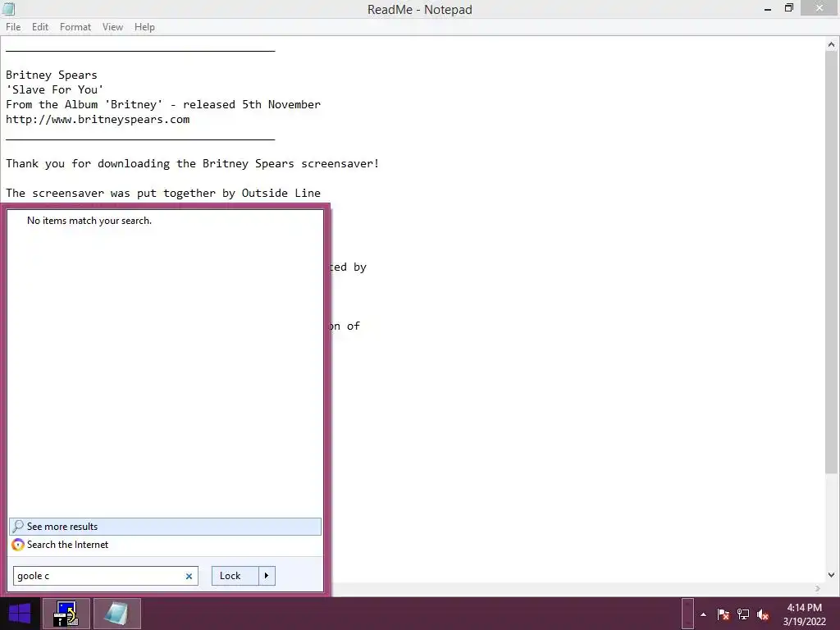Screen dimensions: 840x630
Task: Click the 'No items match your search.' message
Action: point(89,221)
